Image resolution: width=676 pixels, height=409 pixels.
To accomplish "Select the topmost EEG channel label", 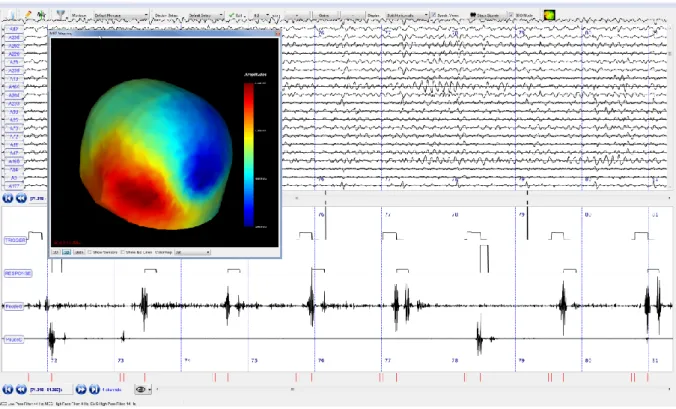I will pyautogui.click(x=14, y=29).
